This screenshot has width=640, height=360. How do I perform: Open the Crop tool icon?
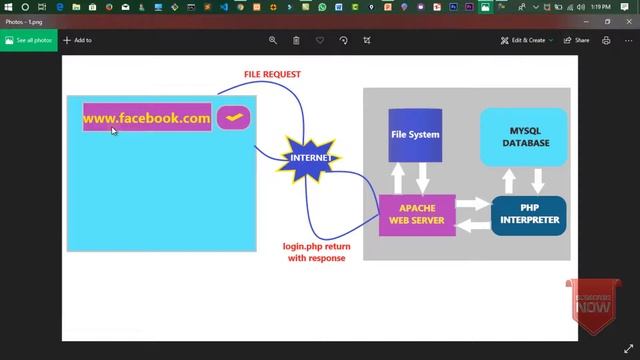(x=367, y=40)
